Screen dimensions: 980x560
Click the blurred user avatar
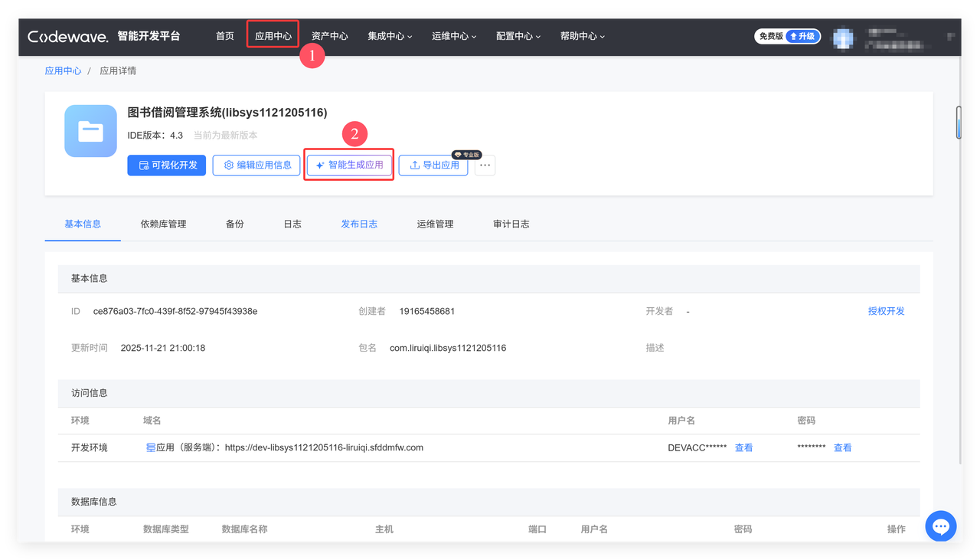click(x=844, y=37)
